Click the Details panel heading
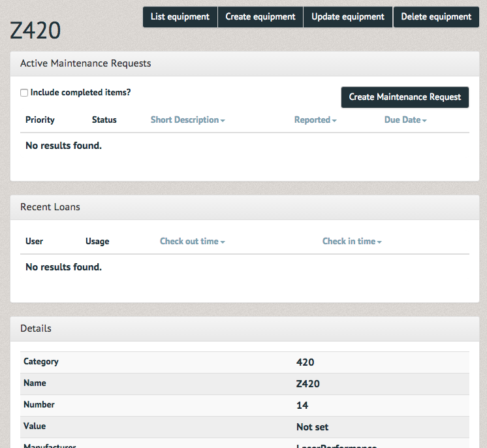The width and height of the screenshot is (487, 448). coord(36,328)
